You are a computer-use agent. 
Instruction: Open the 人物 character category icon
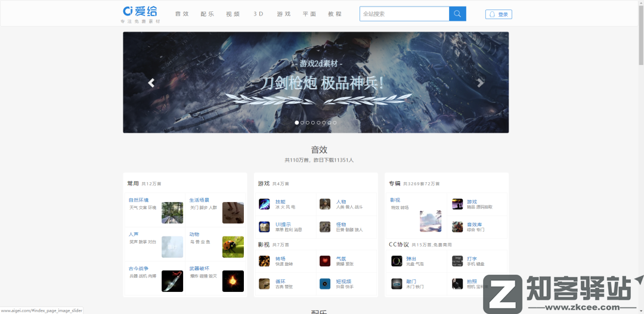click(x=325, y=204)
